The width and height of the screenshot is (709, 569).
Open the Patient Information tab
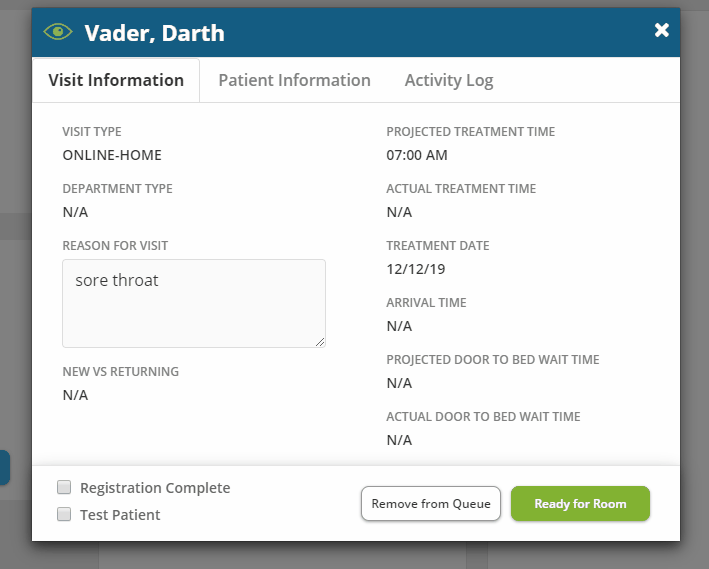point(294,81)
